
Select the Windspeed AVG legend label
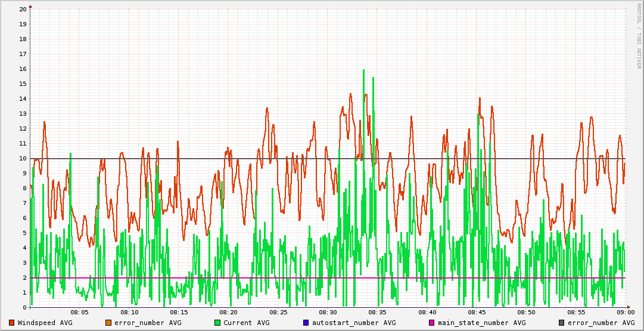(x=45, y=323)
